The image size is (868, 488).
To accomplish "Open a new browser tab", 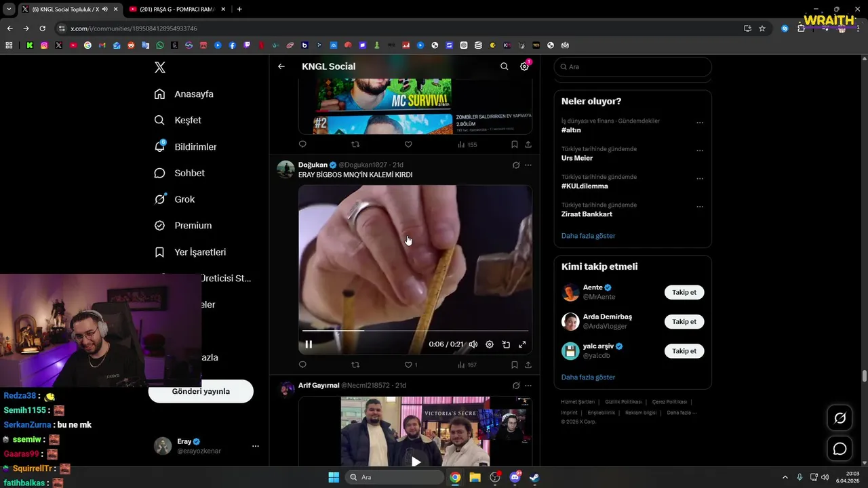I will 239,9.
